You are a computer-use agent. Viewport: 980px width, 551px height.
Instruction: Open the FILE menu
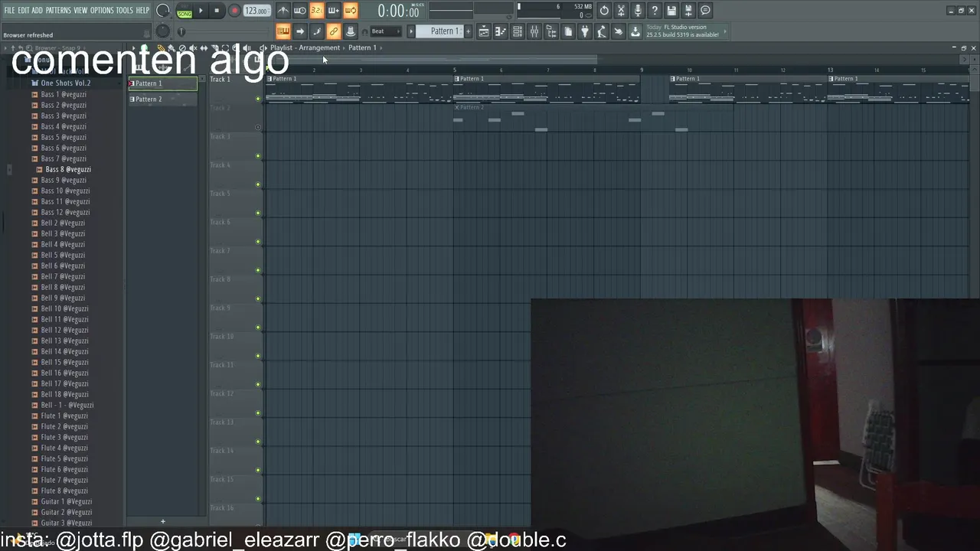[9, 11]
